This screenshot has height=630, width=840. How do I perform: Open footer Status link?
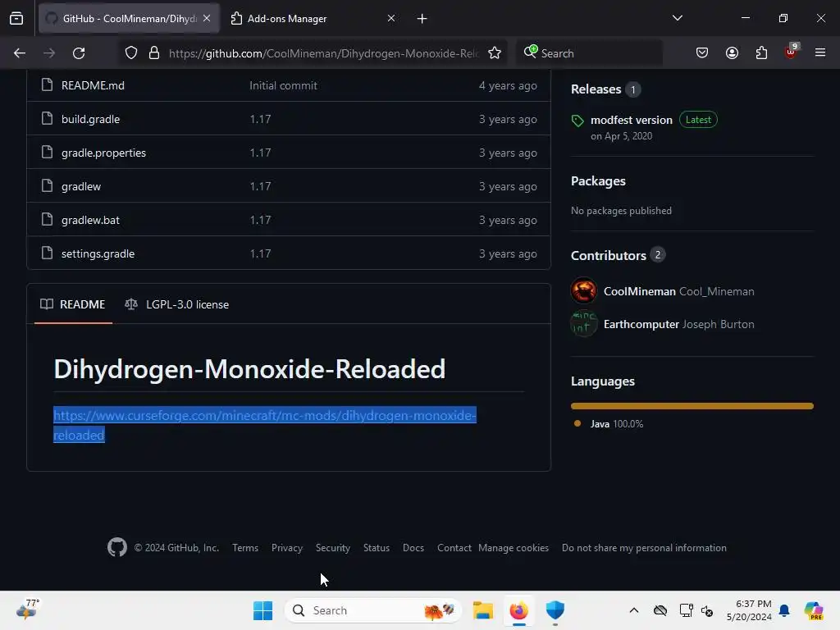[x=376, y=547]
